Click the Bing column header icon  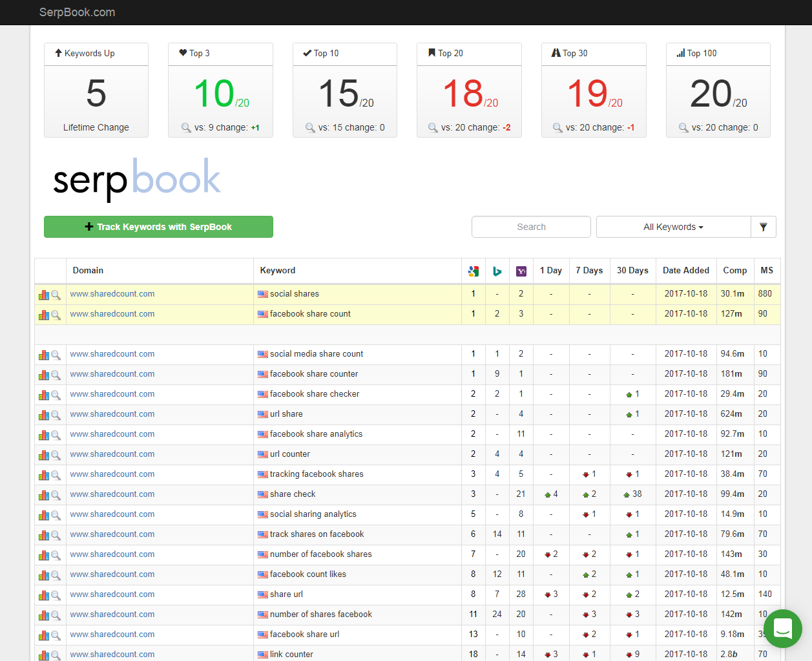(497, 271)
